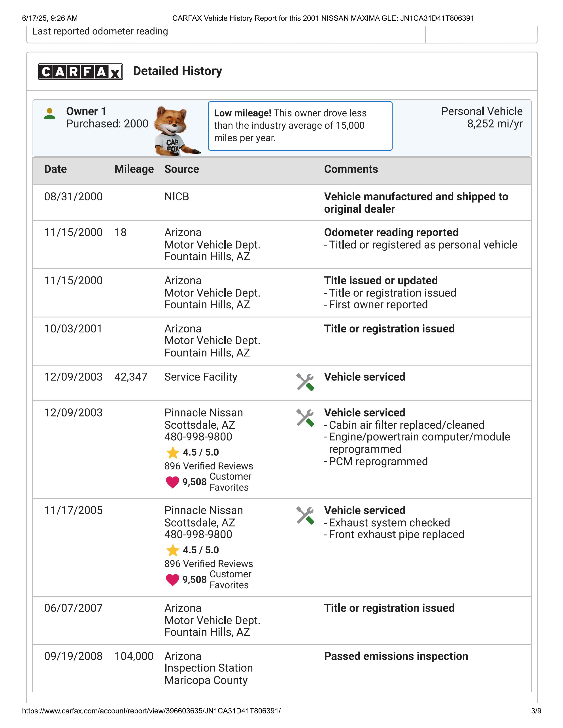This screenshot has height=728, width=563.
Task: Click the 480-998-9800 phone number for 2003
Action: point(198,437)
